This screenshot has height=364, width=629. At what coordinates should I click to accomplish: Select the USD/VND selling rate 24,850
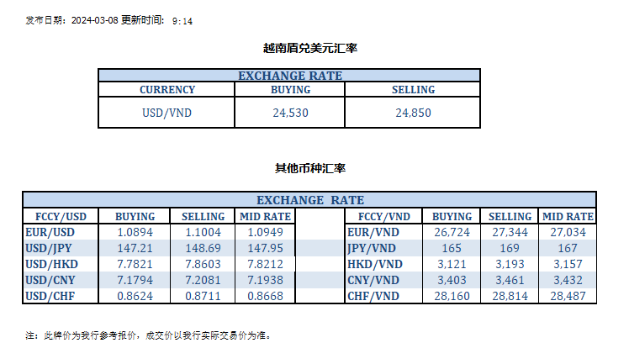[413, 113]
